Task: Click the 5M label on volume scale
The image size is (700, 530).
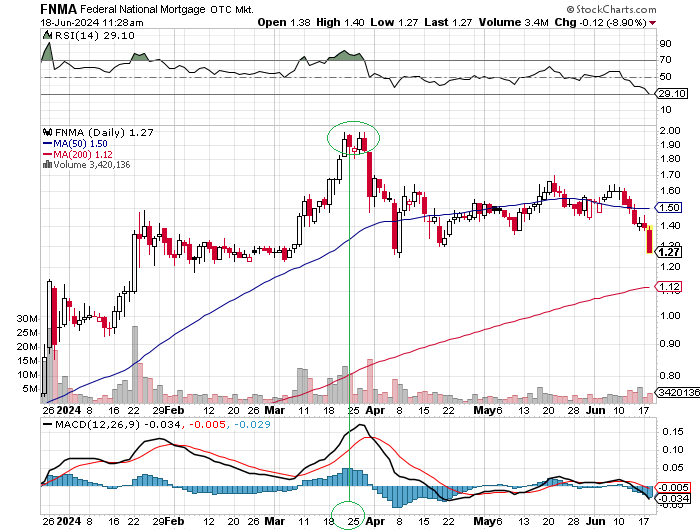Action: click(x=30, y=388)
